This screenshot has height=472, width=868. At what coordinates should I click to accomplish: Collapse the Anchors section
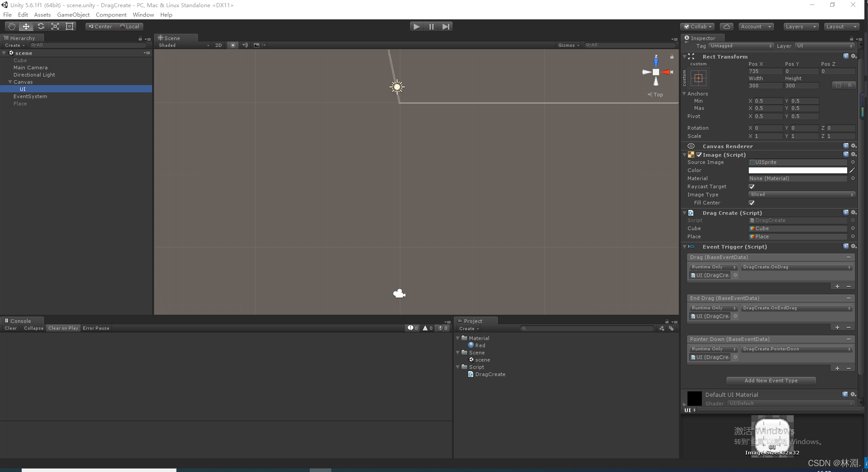pos(684,94)
